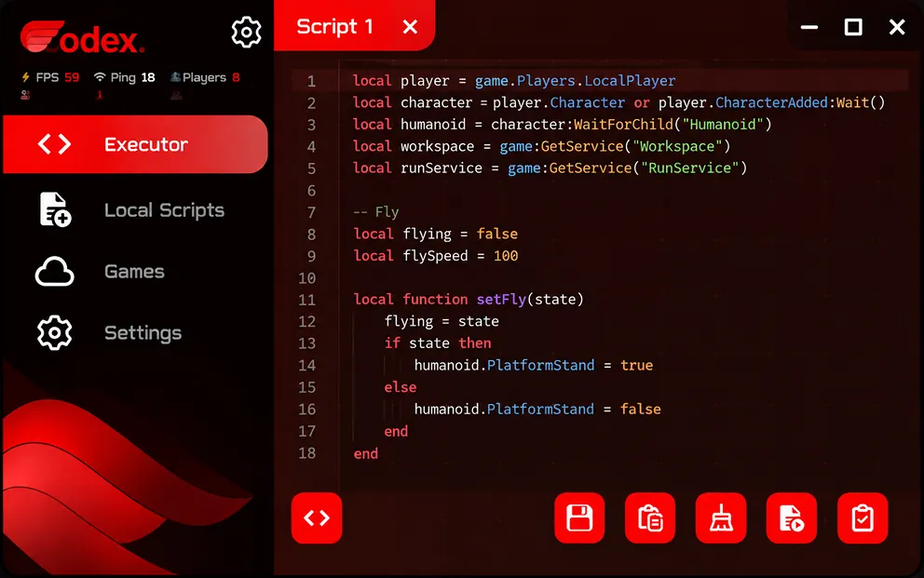Switch to the Script 1 tab

click(x=334, y=26)
